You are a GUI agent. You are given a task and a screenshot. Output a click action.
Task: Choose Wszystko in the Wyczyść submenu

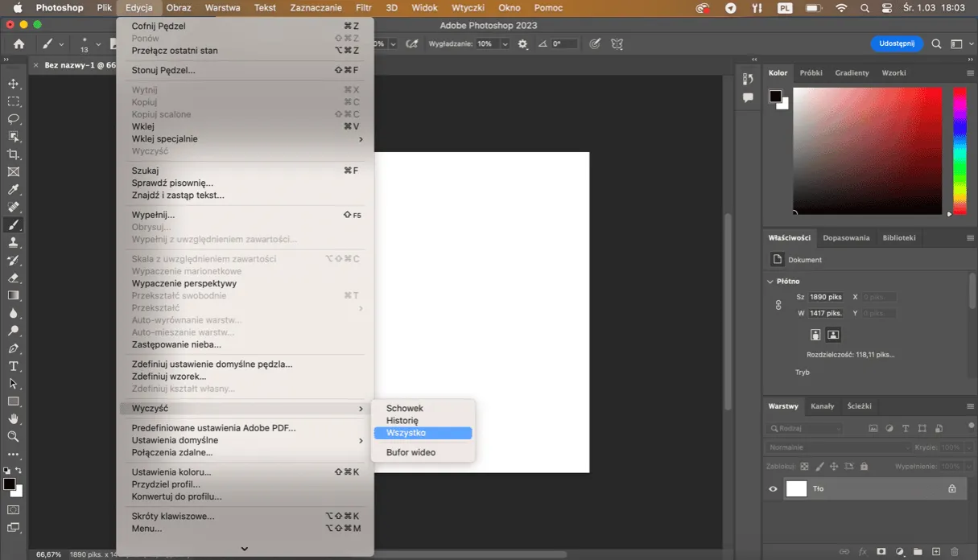[x=423, y=433]
